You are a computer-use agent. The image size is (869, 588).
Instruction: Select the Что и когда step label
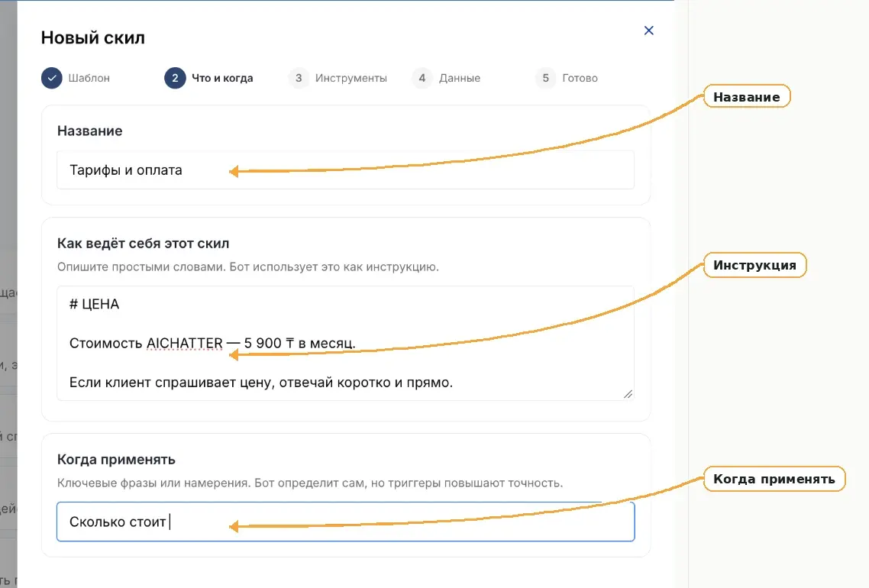click(222, 78)
